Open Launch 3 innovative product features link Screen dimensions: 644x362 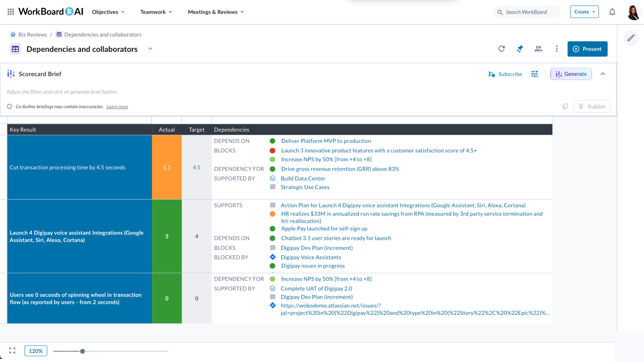point(379,150)
